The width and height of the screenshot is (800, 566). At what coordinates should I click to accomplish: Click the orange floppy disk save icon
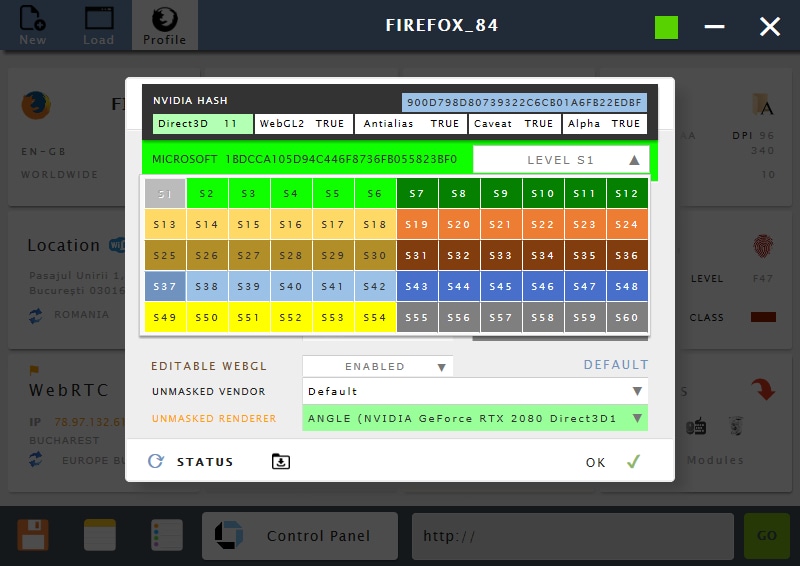coord(33,535)
